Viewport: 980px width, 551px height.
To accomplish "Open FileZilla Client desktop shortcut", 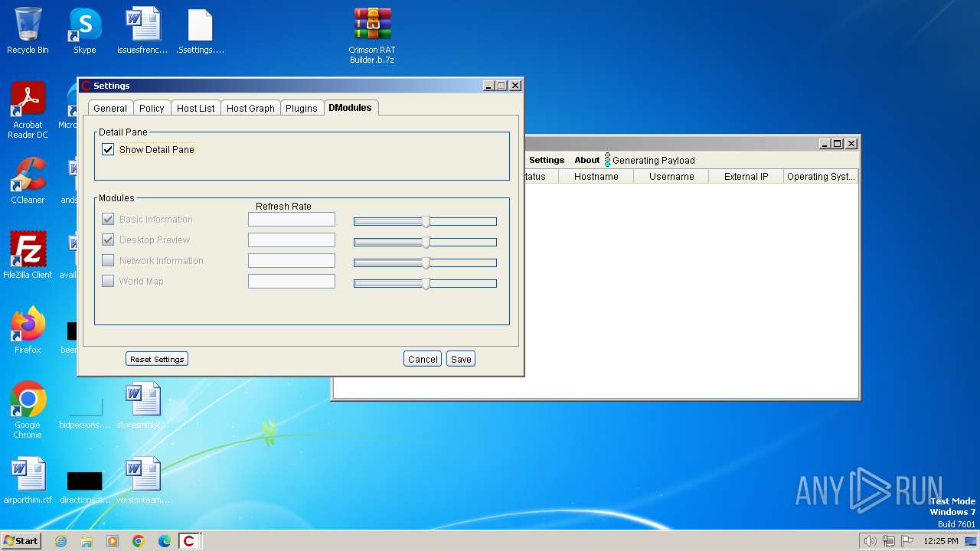I will (28, 256).
